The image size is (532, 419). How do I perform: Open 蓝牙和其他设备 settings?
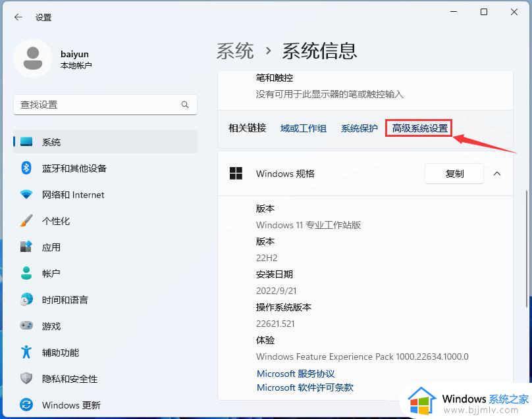[105, 168]
